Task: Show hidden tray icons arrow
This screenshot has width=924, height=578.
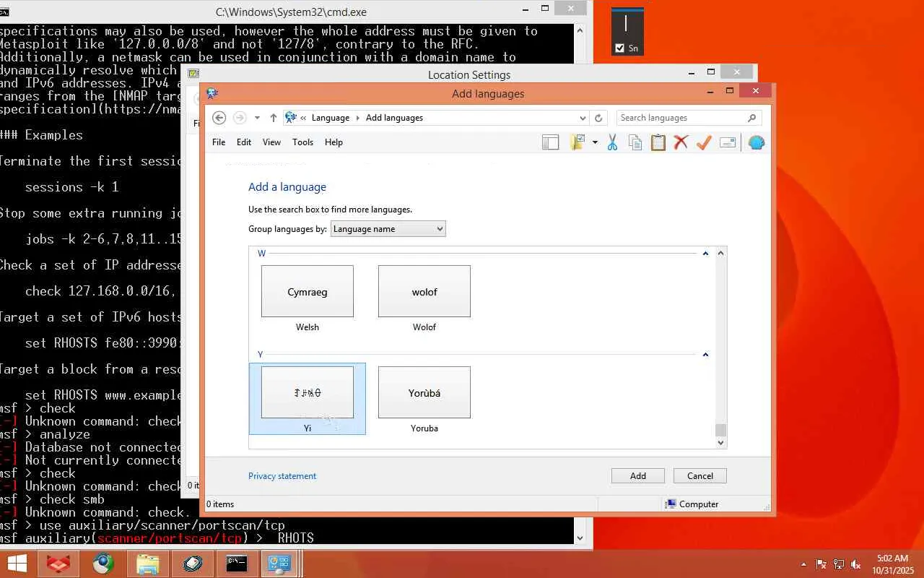Action: pos(803,564)
